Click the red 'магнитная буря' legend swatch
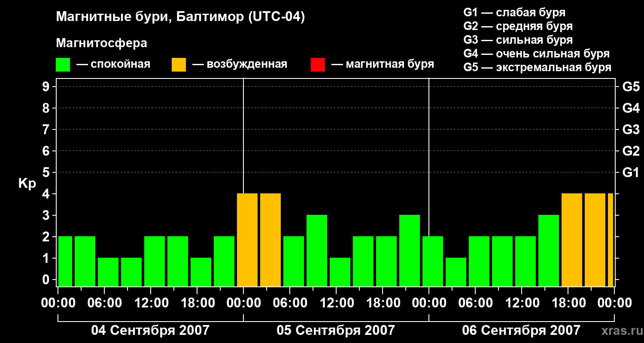Image resolution: width=644 pixels, height=343 pixels. pos(318,65)
